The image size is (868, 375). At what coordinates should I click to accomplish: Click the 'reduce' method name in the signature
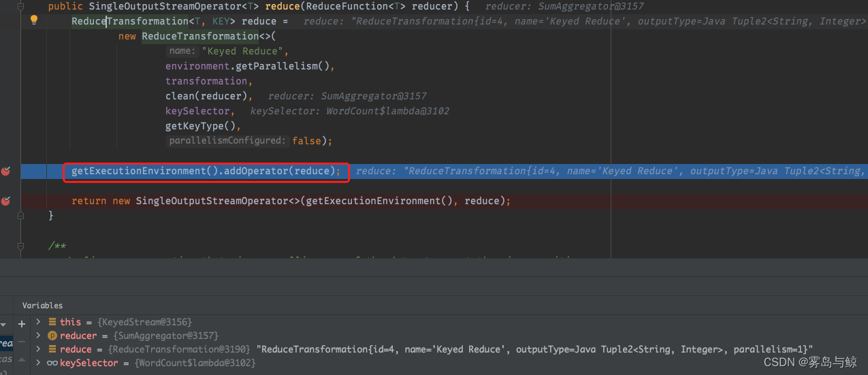(x=283, y=6)
